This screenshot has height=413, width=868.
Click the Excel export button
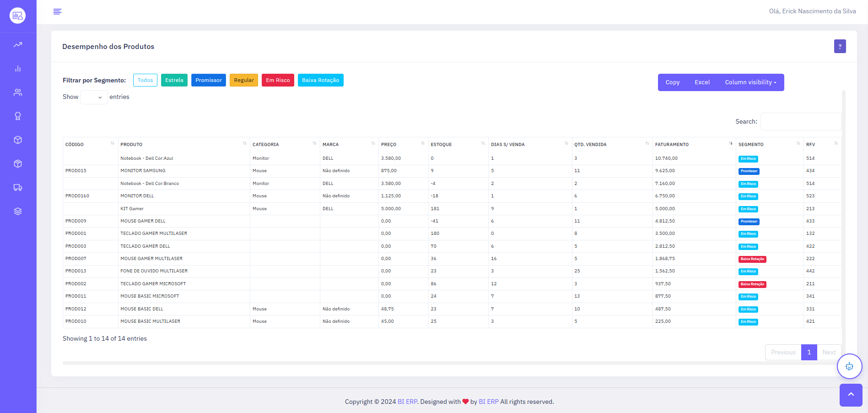click(x=702, y=82)
